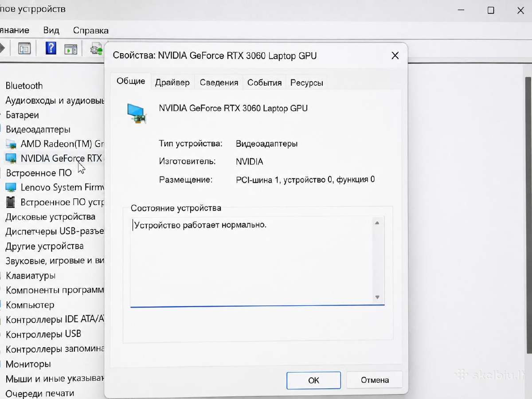Image resolution: width=532 pixels, height=399 pixels.
Task: Click the Lenovo System Firmware device icon
Action: point(11,188)
